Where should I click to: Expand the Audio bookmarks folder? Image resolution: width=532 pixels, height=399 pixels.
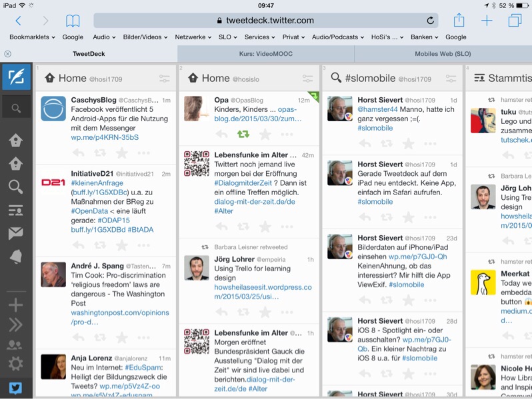tap(104, 37)
